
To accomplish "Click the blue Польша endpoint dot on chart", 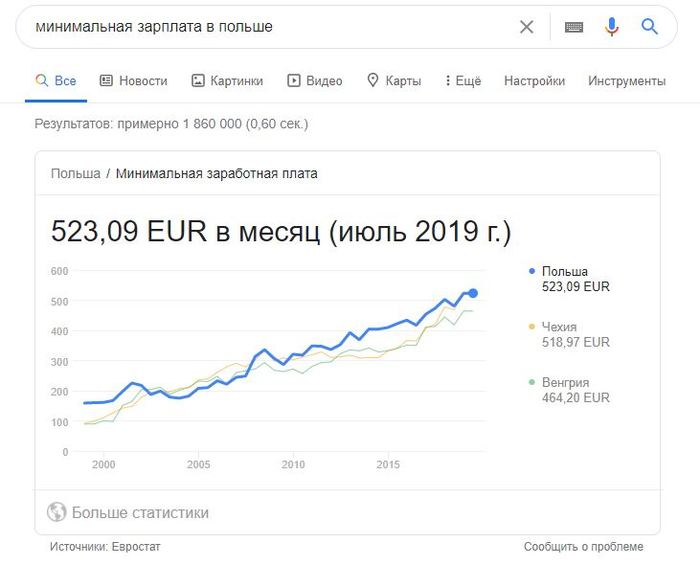I will (x=473, y=293).
